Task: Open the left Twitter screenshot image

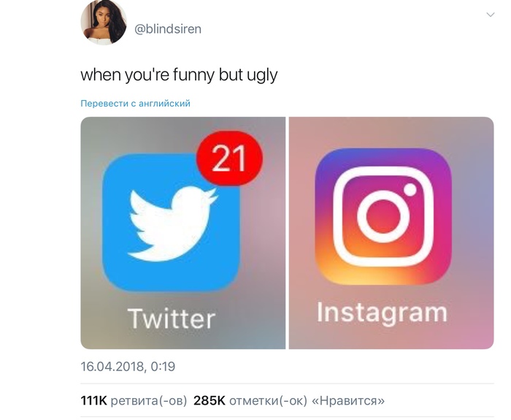Action: click(182, 233)
